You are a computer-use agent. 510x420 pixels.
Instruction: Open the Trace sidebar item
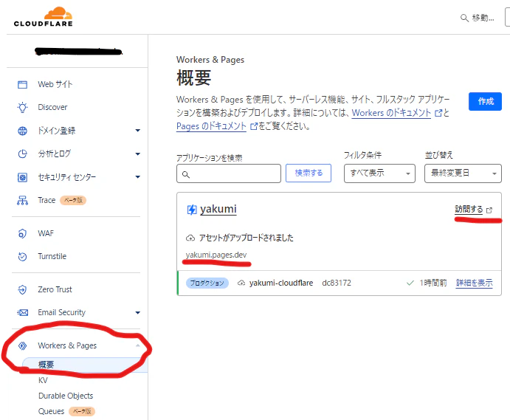click(x=46, y=200)
